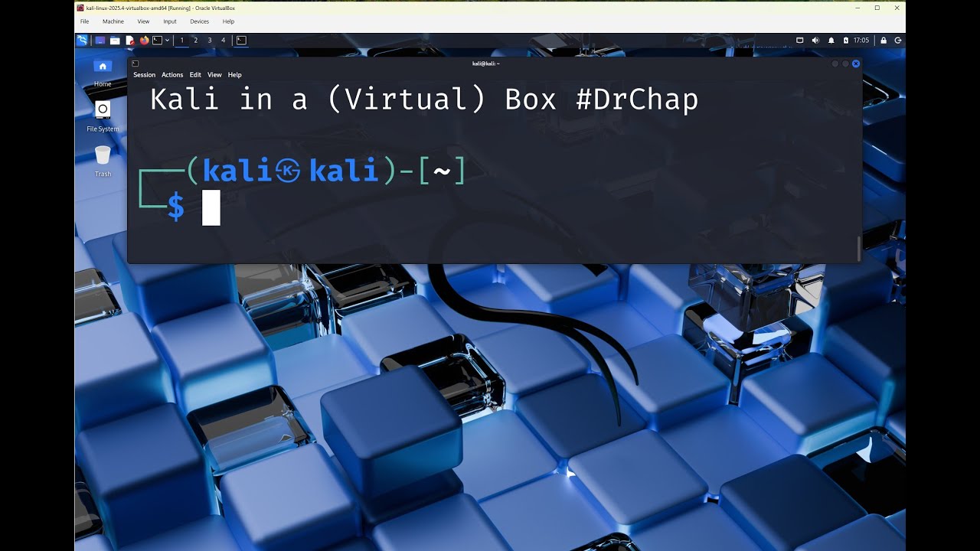The width and height of the screenshot is (980, 551).
Task: Switch to workspace 2
Action: (195, 40)
